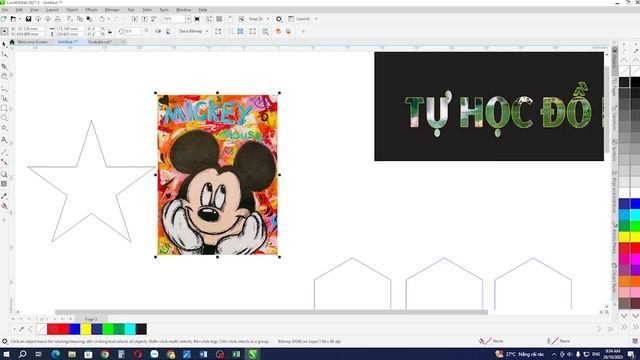Image resolution: width=640 pixels, height=360 pixels.
Task: Open the Zoom level dropdown arrow
Action: pyautogui.click(x=188, y=19)
